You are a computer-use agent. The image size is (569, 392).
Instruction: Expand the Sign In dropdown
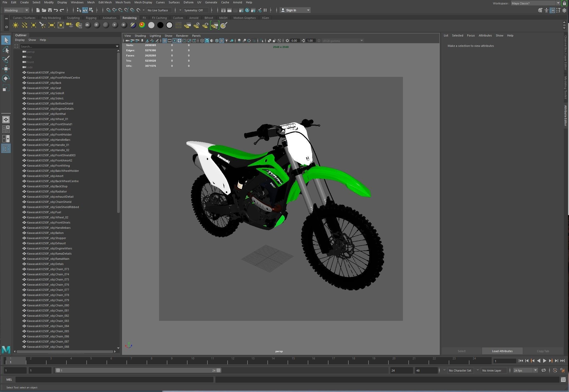(x=308, y=10)
